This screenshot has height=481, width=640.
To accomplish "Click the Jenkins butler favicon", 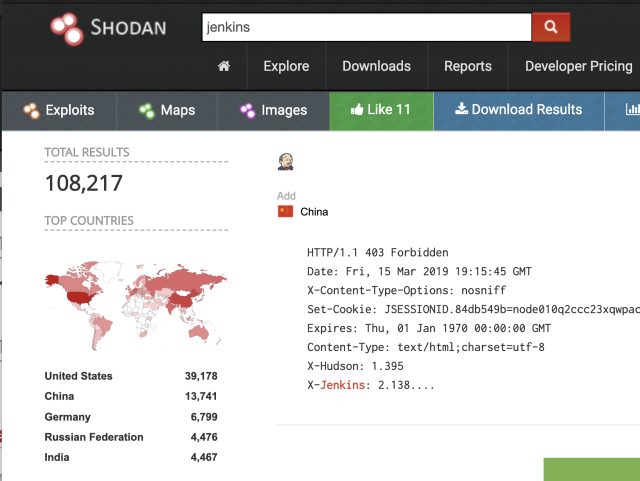I will 285,162.
